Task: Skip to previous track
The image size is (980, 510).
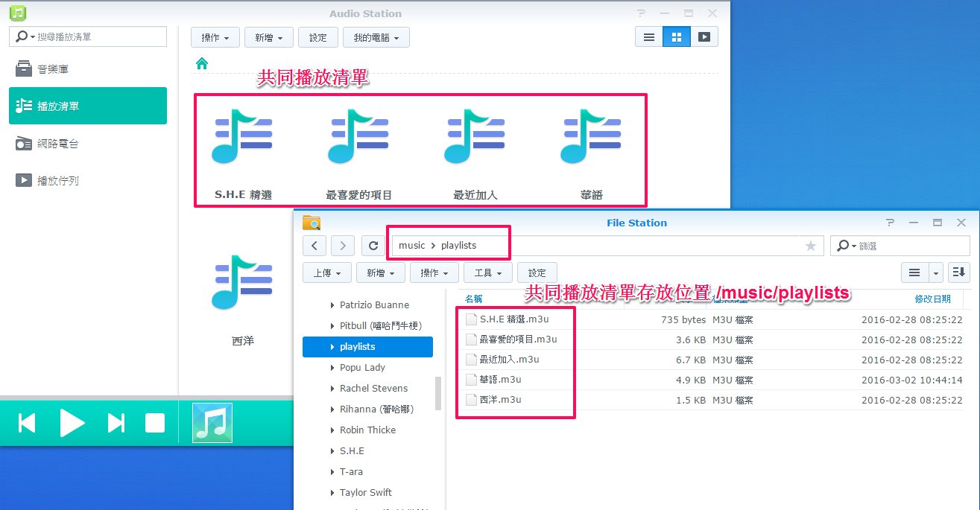Action: tap(27, 423)
